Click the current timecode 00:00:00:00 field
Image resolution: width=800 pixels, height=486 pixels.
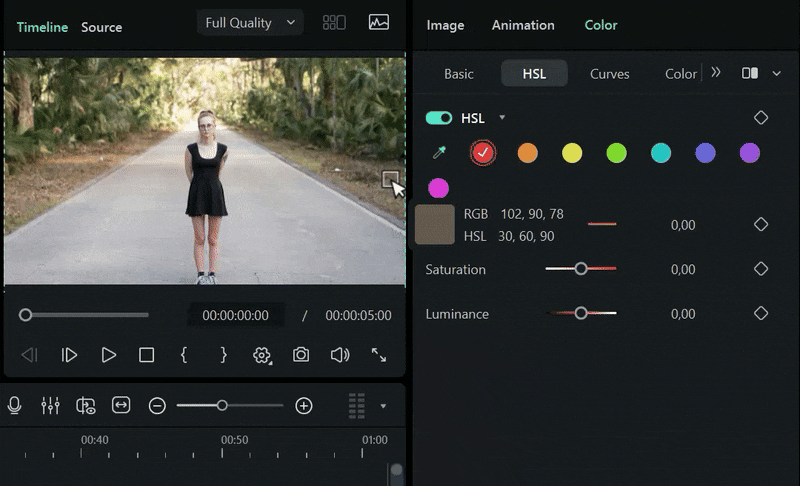click(x=235, y=315)
